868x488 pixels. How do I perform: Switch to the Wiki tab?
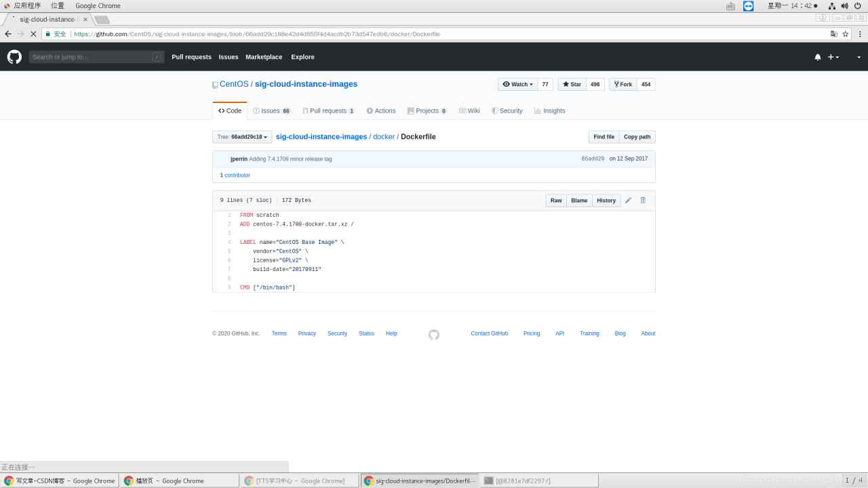pyautogui.click(x=469, y=110)
